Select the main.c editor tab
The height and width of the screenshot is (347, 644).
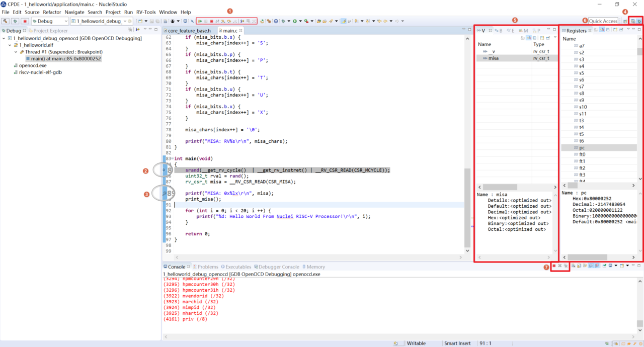point(230,31)
